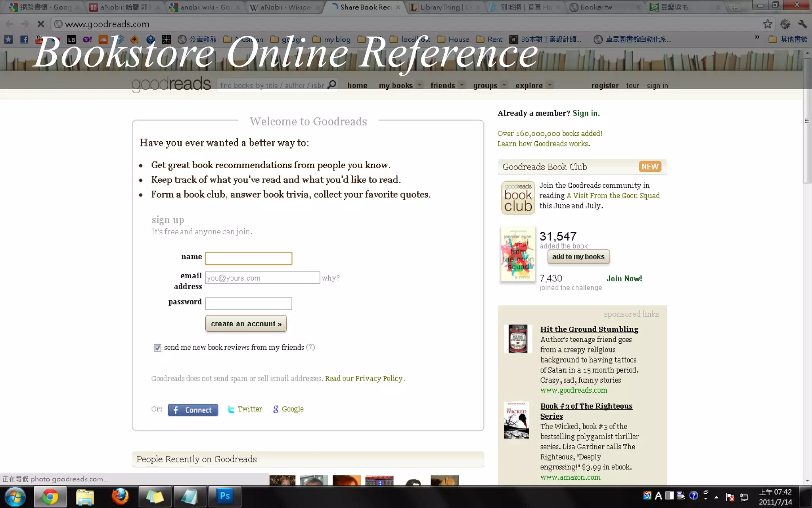Open the Sticky Notes taskbar icon
The width and height of the screenshot is (812, 508).
click(155, 497)
